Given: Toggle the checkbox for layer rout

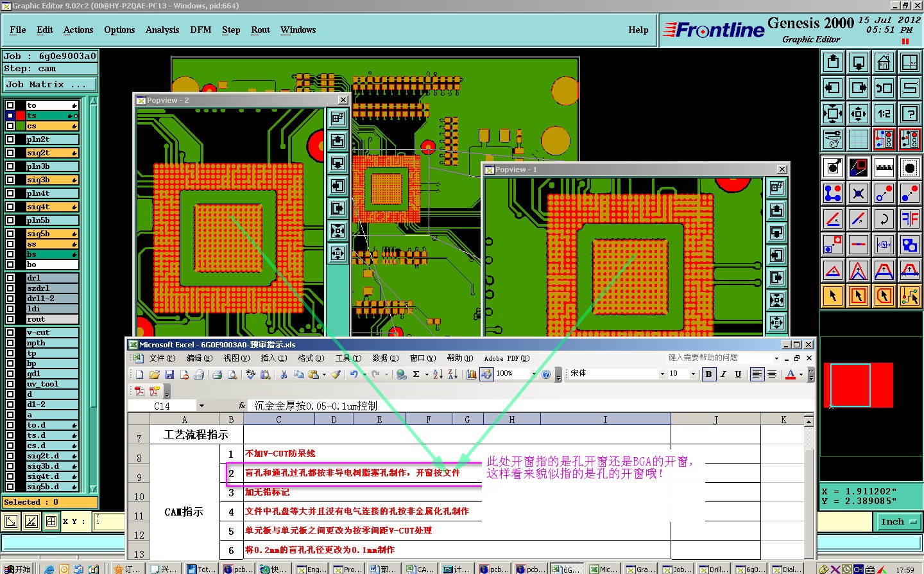Looking at the screenshot, I should coord(10,319).
